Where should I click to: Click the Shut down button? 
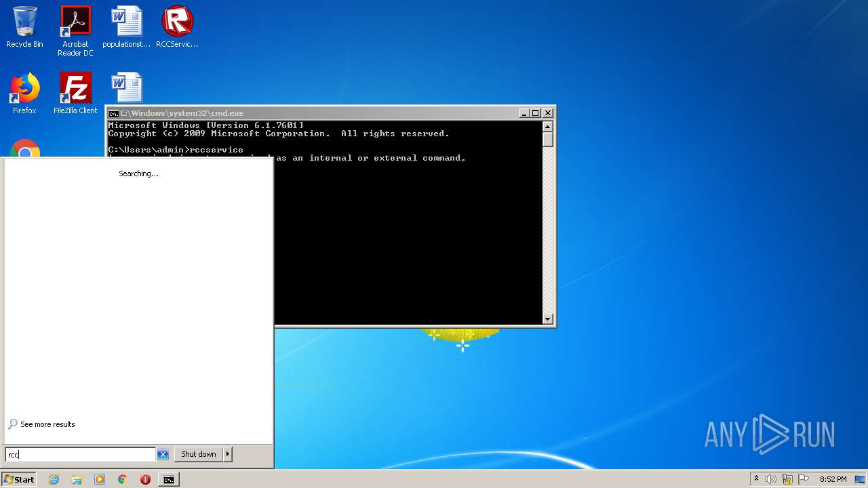(199, 454)
